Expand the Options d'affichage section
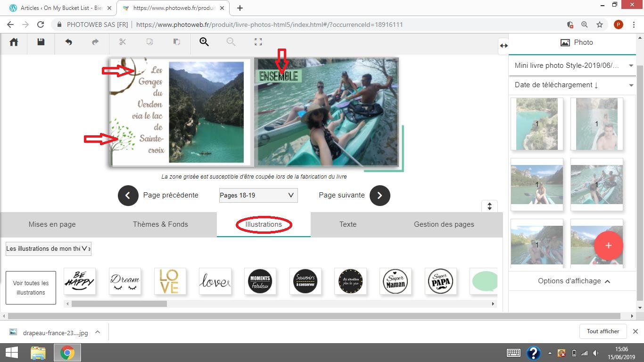 coord(574,281)
